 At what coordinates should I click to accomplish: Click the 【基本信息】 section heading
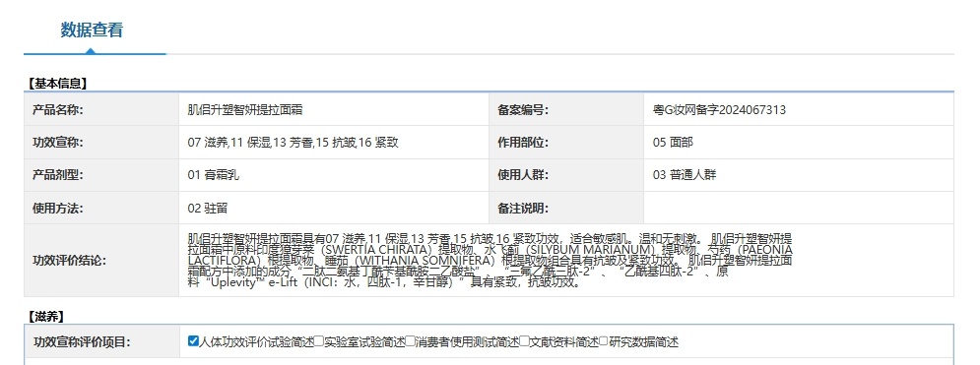57,83
